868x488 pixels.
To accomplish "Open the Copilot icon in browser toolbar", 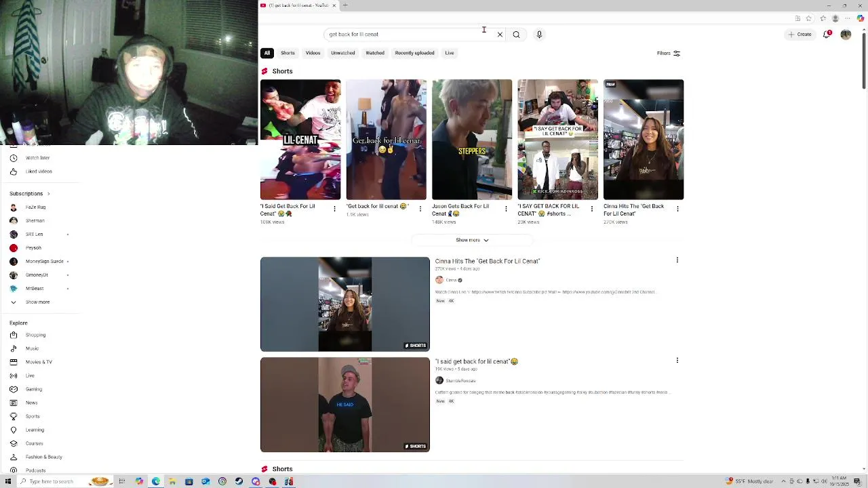I will point(861,18).
